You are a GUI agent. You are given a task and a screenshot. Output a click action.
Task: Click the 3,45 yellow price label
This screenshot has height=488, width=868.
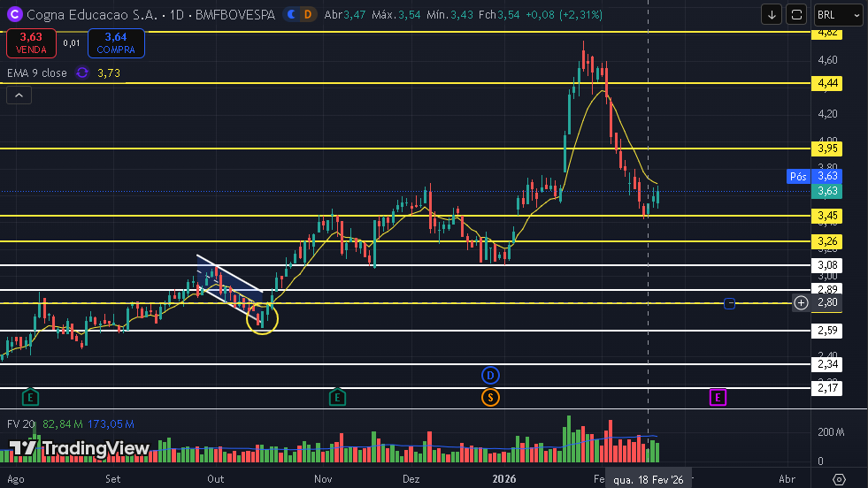click(827, 216)
